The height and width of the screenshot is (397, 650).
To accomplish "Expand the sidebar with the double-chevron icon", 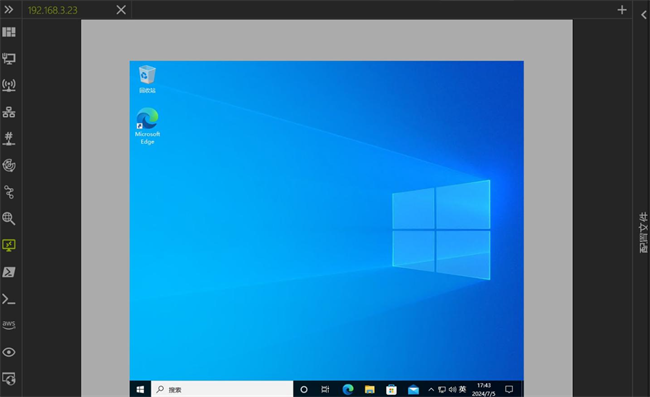I will pyautogui.click(x=9, y=9).
